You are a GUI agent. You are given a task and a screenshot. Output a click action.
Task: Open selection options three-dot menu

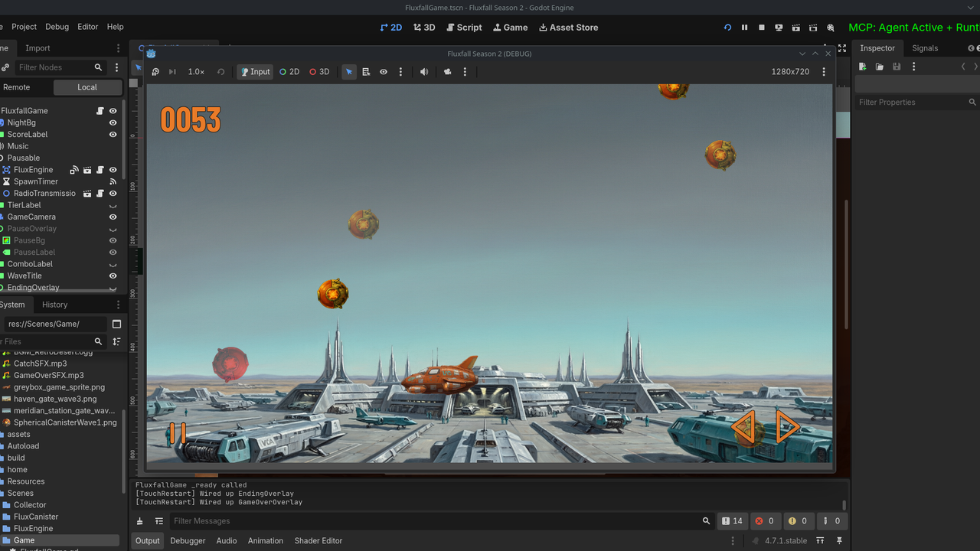(400, 72)
